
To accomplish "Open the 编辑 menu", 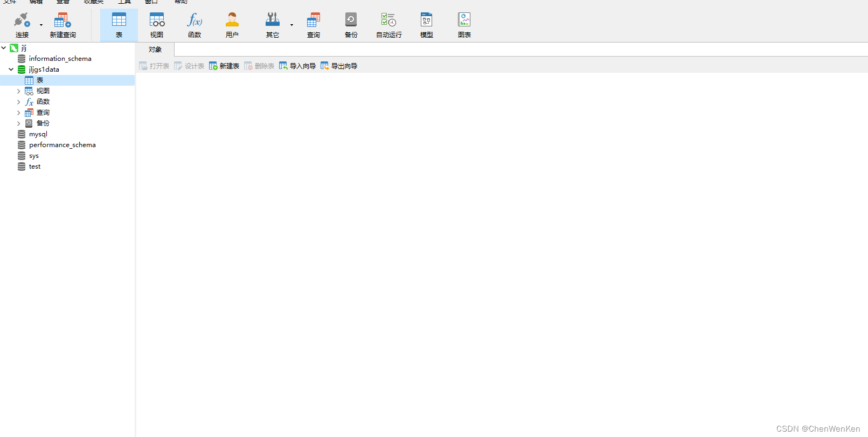I will coord(36,2).
